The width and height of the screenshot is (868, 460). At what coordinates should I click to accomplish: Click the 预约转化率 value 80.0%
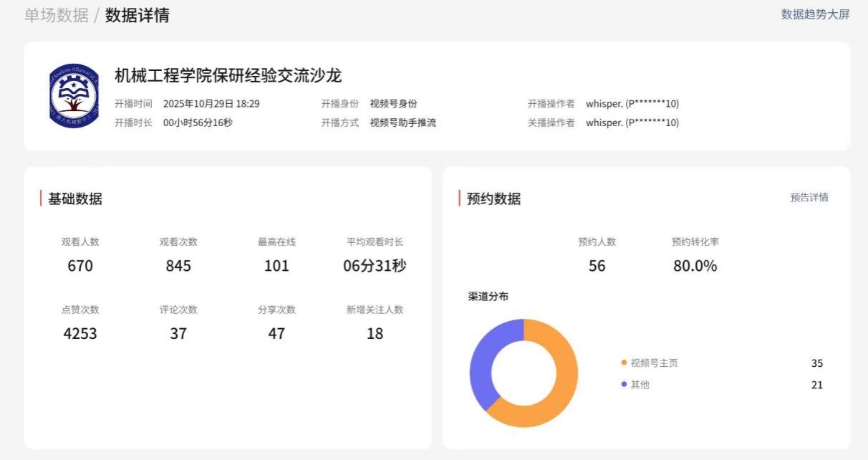(695, 266)
